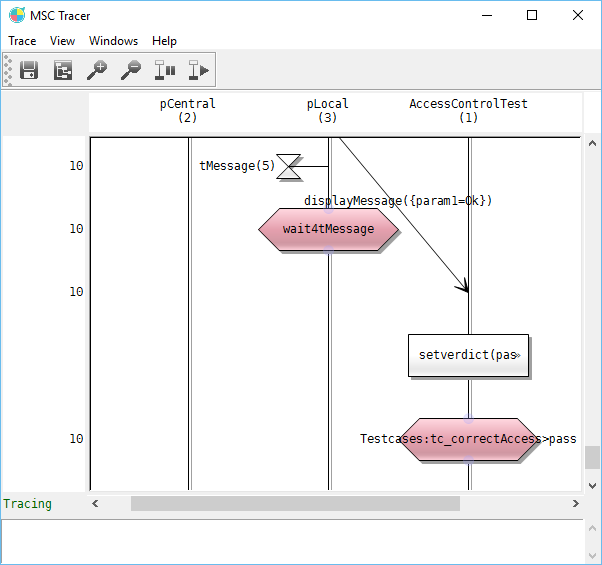
Task: Click the tMessage timer hourglass symbol
Action: pos(288,166)
